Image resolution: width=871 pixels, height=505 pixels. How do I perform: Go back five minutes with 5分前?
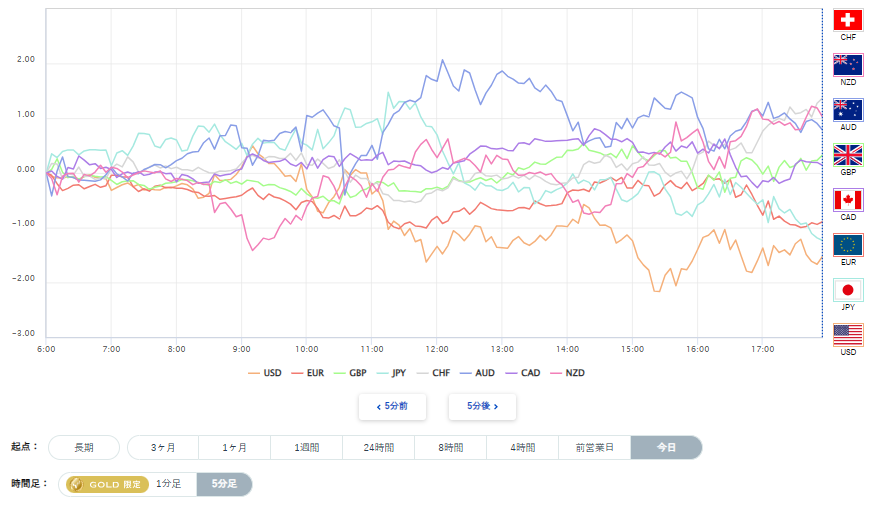coord(392,407)
